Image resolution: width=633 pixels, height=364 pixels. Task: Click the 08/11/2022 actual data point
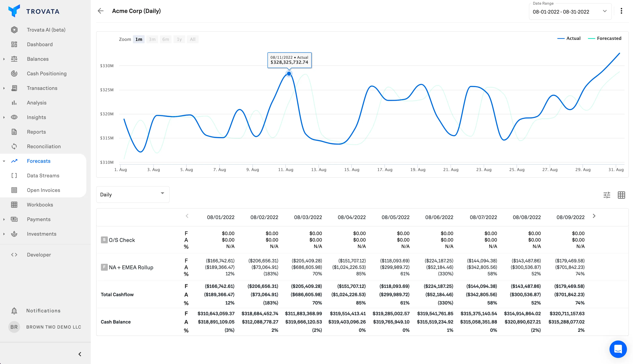point(289,74)
